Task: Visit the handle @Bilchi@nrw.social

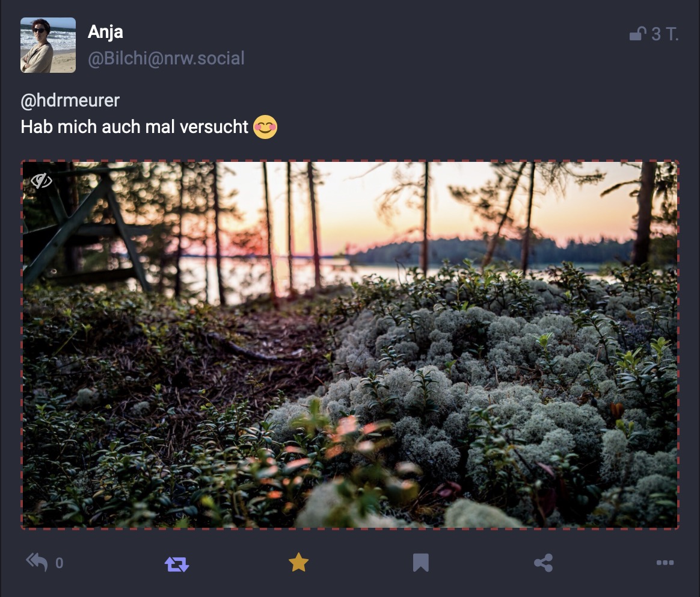Action: (x=166, y=58)
